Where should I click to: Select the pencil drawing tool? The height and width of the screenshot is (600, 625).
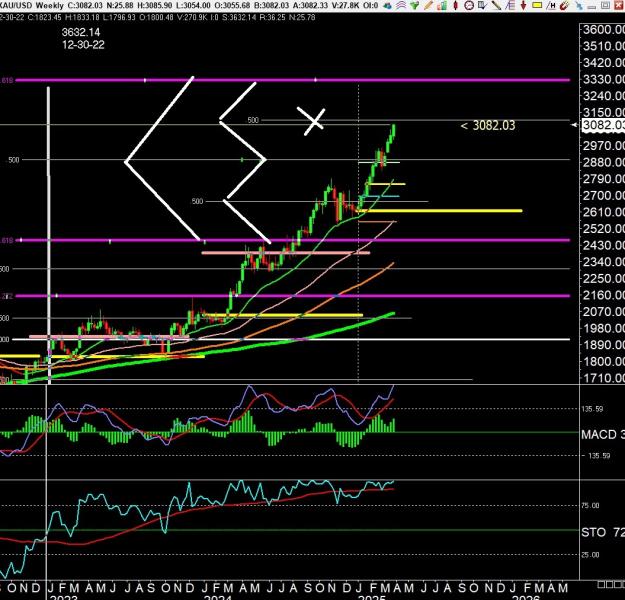pos(428,6)
